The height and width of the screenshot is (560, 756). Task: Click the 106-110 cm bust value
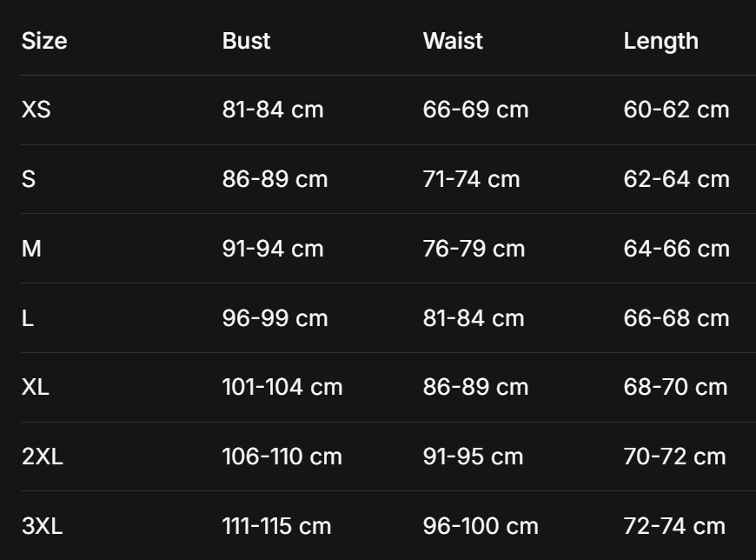282,457
